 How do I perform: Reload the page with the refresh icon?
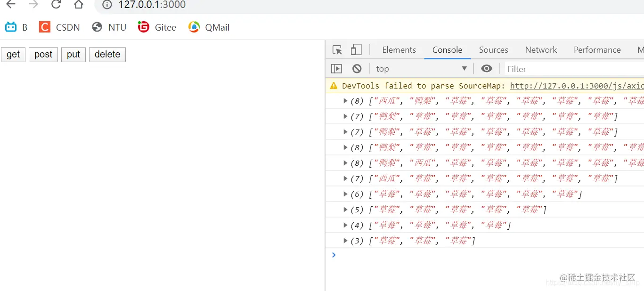tap(56, 5)
